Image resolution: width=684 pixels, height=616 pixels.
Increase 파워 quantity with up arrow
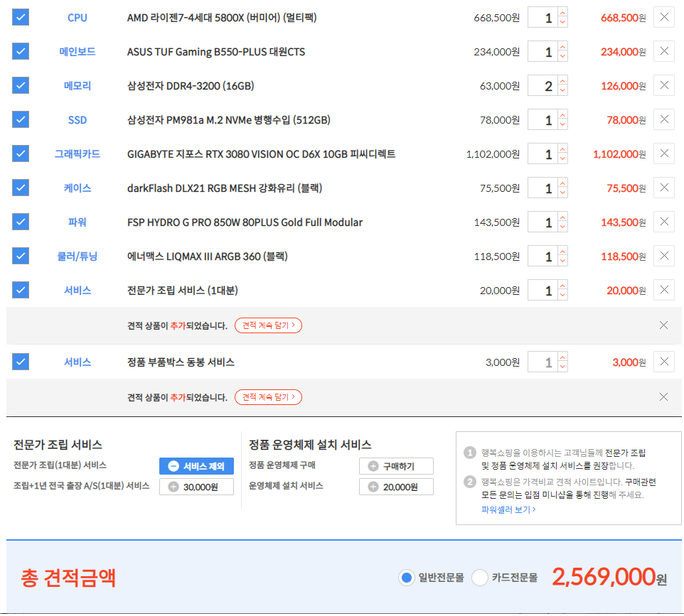click(x=562, y=217)
